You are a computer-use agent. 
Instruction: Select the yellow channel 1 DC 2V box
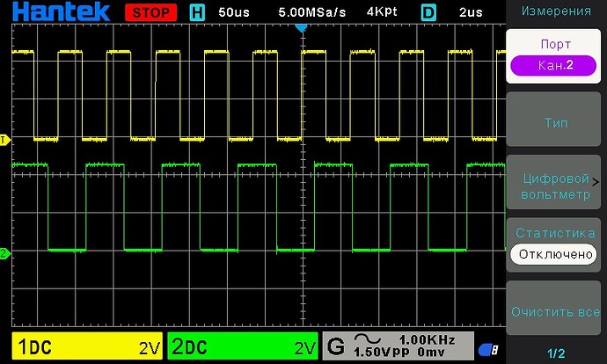pyautogui.click(x=86, y=346)
